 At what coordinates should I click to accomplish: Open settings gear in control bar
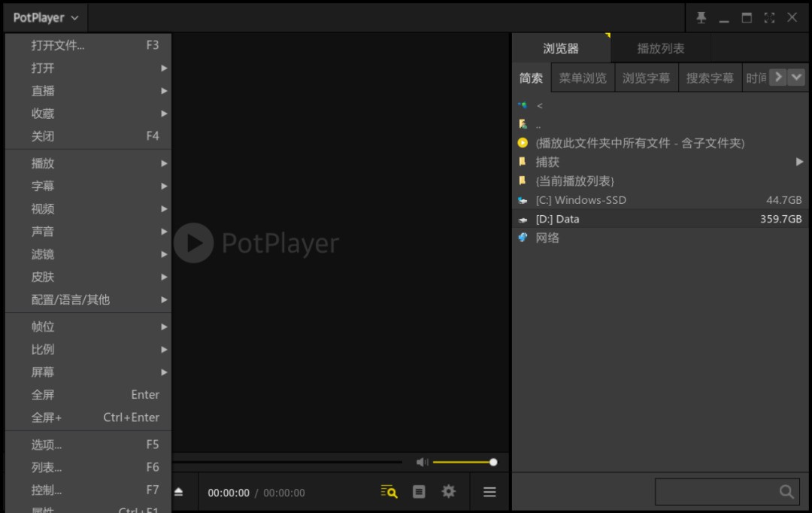[448, 491]
